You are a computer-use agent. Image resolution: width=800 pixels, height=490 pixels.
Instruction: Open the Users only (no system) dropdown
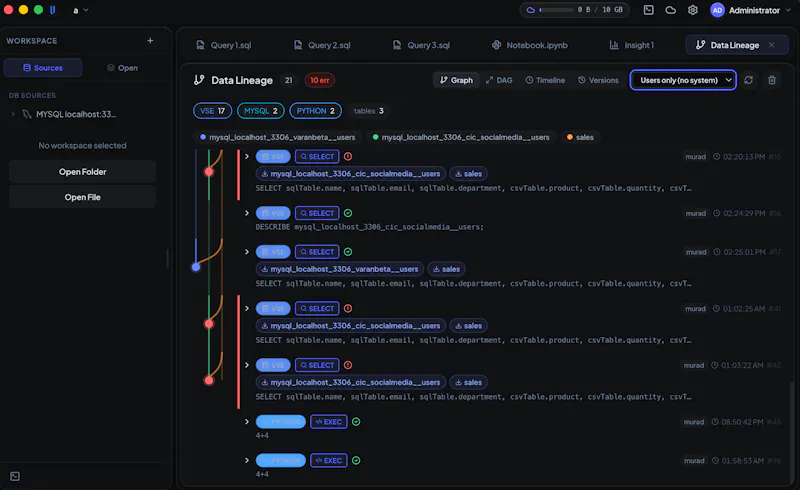click(x=683, y=80)
